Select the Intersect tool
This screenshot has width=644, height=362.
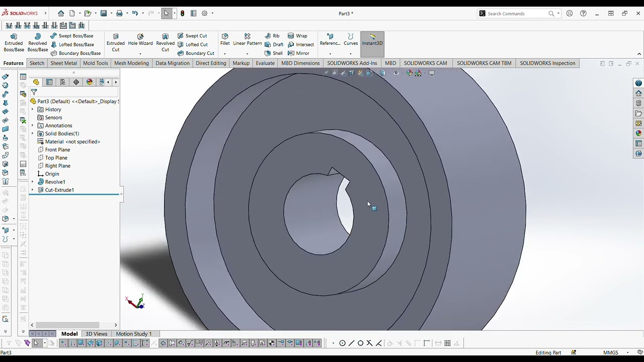tap(301, 44)
